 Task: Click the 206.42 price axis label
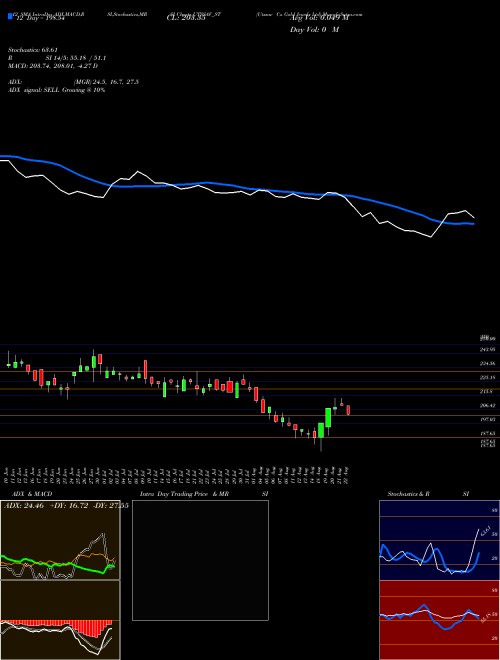[x=488, y=405]
